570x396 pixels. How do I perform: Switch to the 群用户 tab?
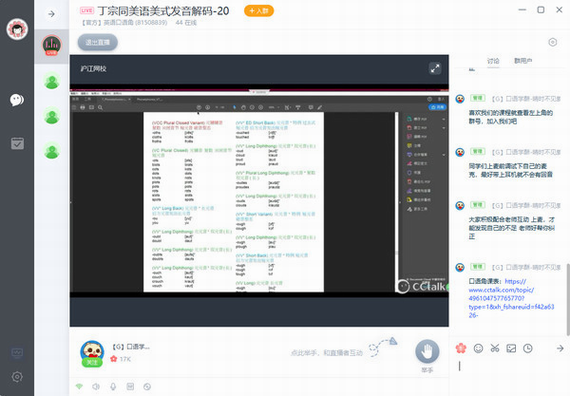coord(523,61)
